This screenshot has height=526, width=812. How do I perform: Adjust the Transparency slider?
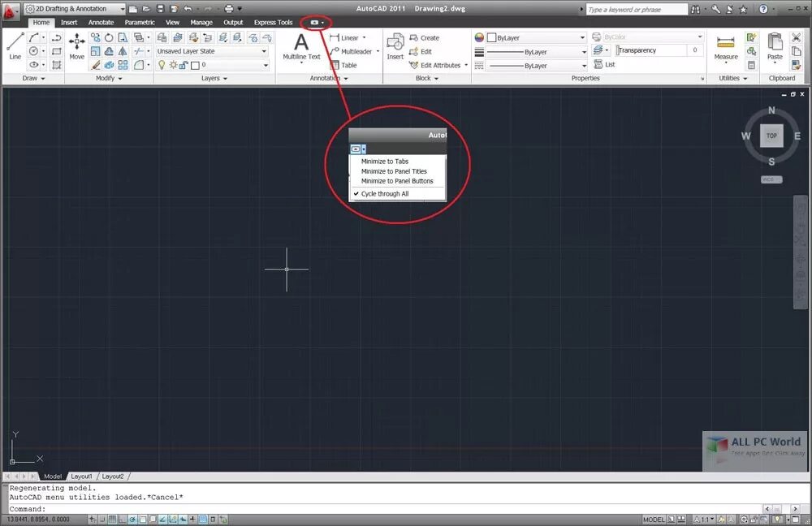click(652, 50)
